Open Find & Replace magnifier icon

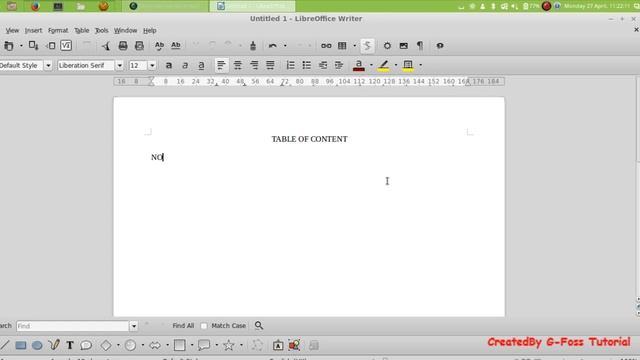(259, 326)
